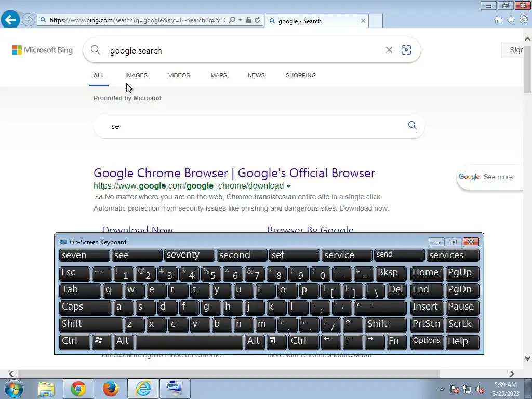Click the muted volume tray icon
Viewport: 532px width, 399px height.
click(480, 389)
